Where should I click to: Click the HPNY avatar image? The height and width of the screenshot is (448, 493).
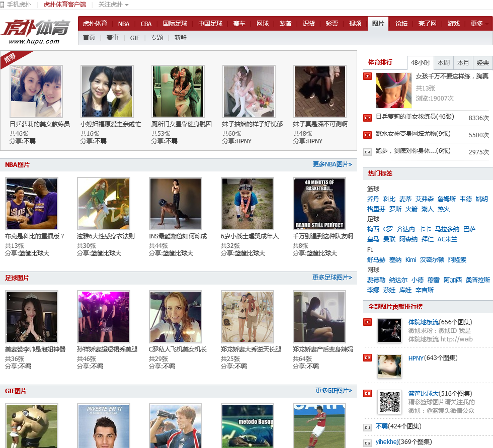389,367
